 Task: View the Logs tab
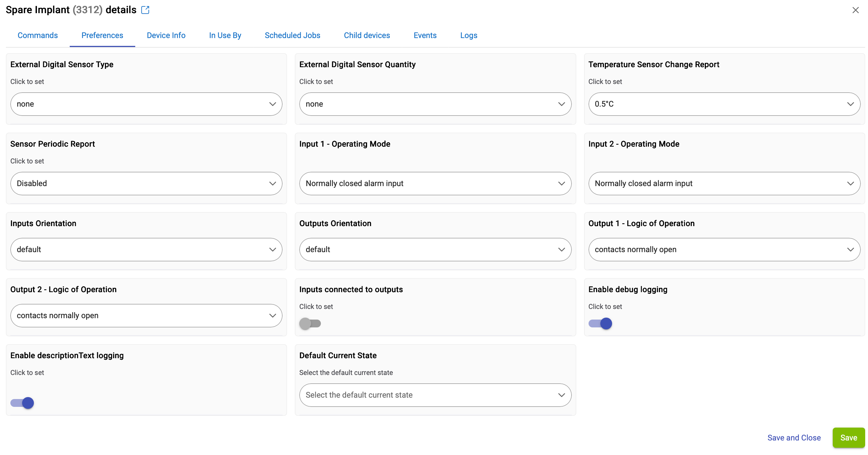[468, 35]
